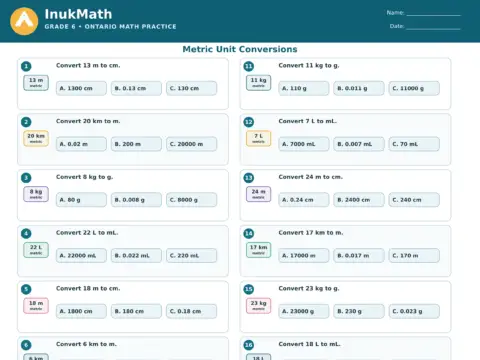Choose answer B. 230 g
The image size is (480, 360).
[359, 311]
